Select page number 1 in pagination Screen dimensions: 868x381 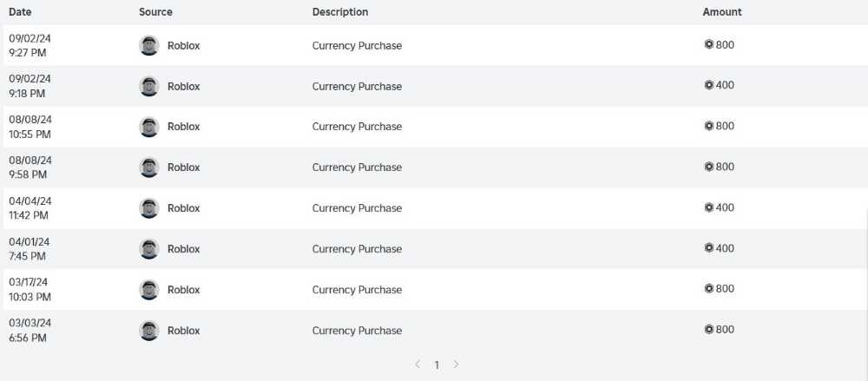coord(437,365)
